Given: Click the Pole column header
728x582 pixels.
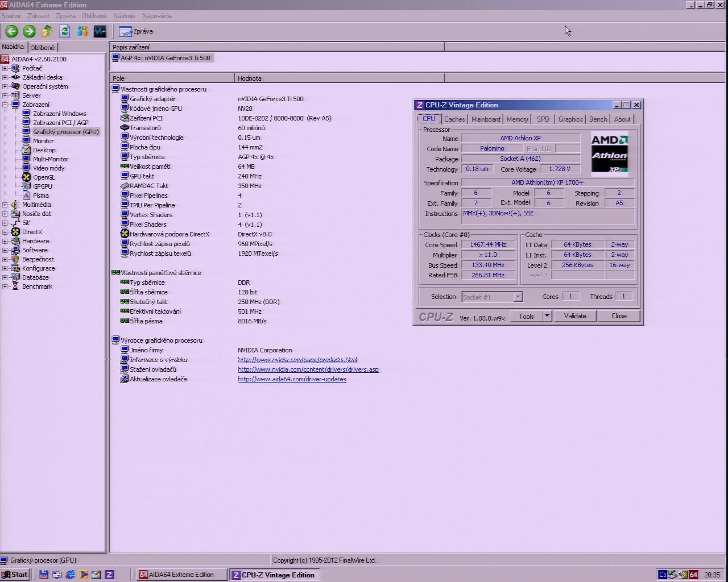Looking at the screenshot, I should 172,78.
